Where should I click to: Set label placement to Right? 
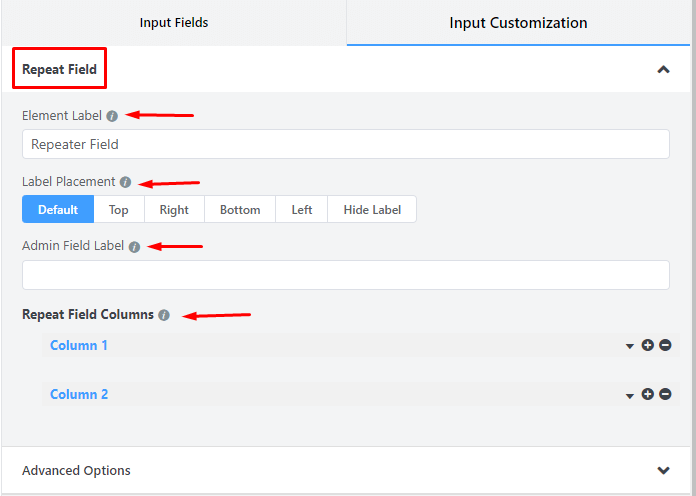174,209
